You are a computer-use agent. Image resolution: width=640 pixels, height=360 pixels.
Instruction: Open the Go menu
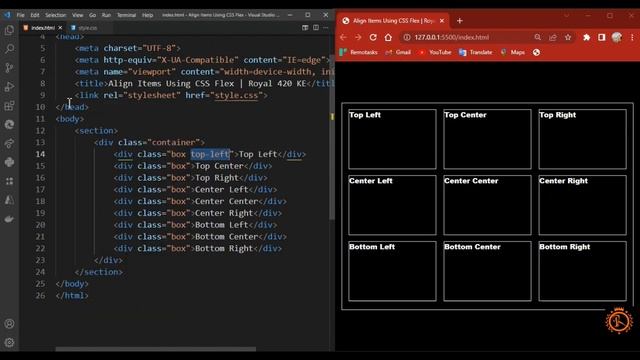tap(93, 15)
